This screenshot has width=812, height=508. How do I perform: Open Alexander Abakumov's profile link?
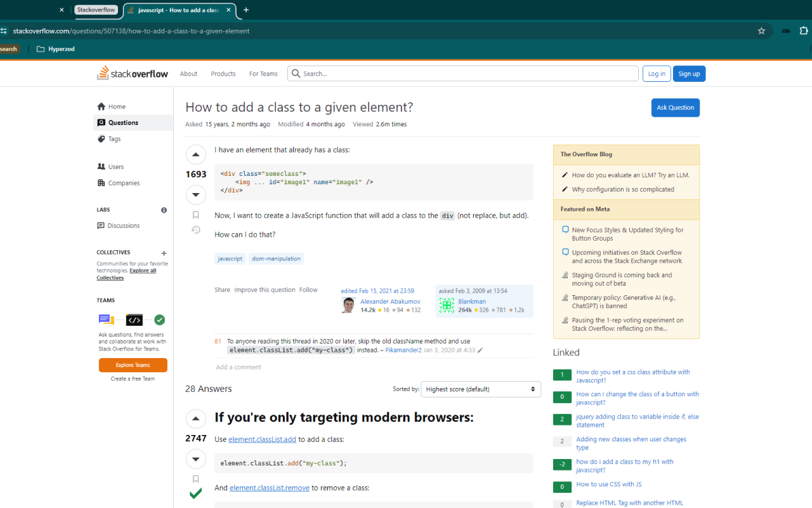pyautogui.click(x=390, y=302)
